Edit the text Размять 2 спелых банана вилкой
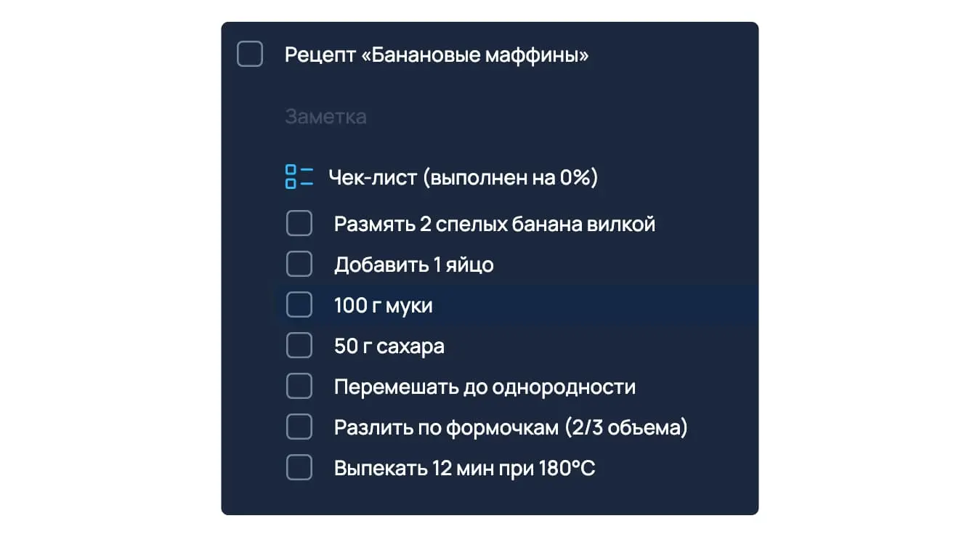 click(x=495, y=224)
